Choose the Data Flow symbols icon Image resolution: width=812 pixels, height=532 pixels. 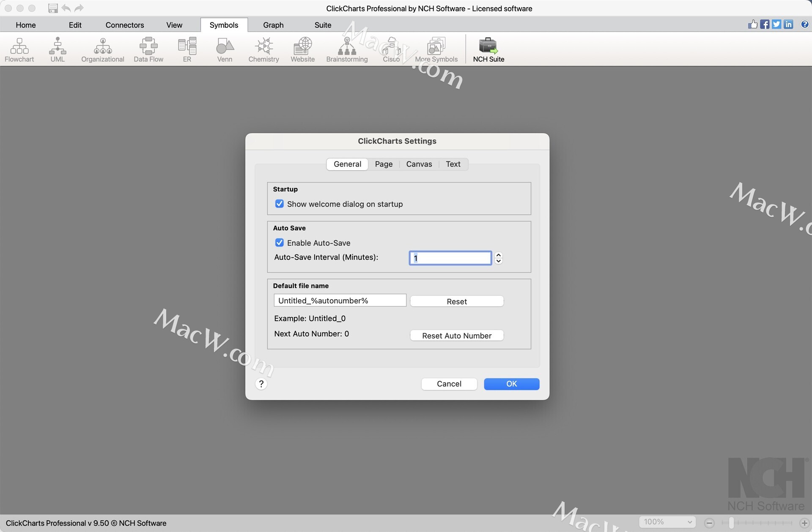click(x=148, y=49)
